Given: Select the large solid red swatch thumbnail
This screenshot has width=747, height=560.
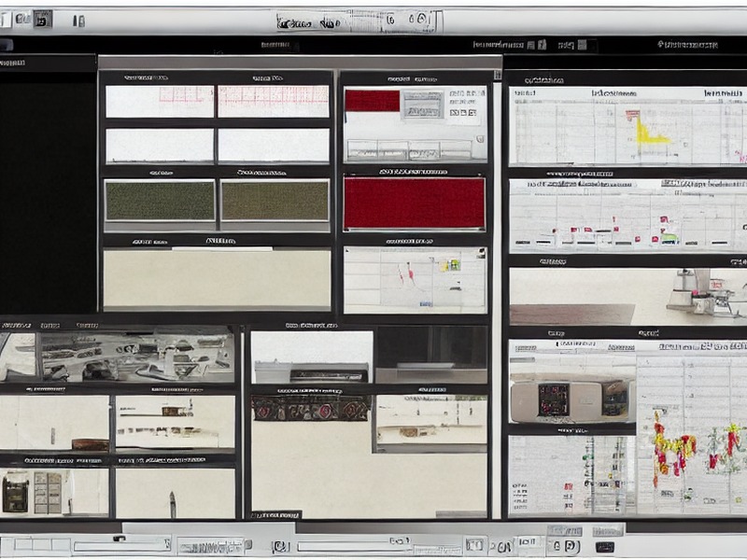Looking at the screenshot, I should (x=414, y=203).
